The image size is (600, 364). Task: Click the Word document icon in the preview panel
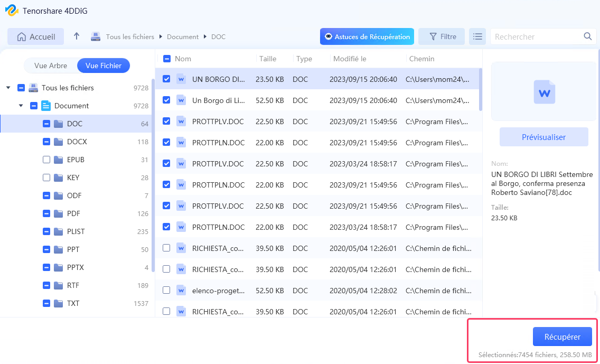pos(543,91)
